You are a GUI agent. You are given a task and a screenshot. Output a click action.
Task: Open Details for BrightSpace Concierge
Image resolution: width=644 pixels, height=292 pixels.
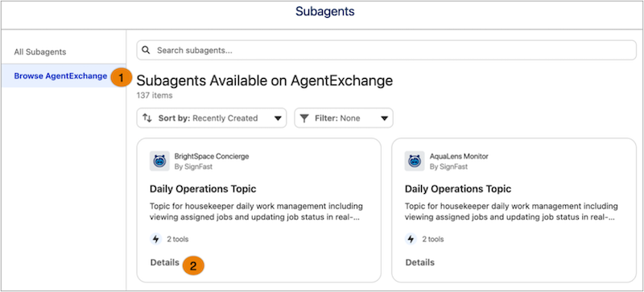(x=165, y=262)
